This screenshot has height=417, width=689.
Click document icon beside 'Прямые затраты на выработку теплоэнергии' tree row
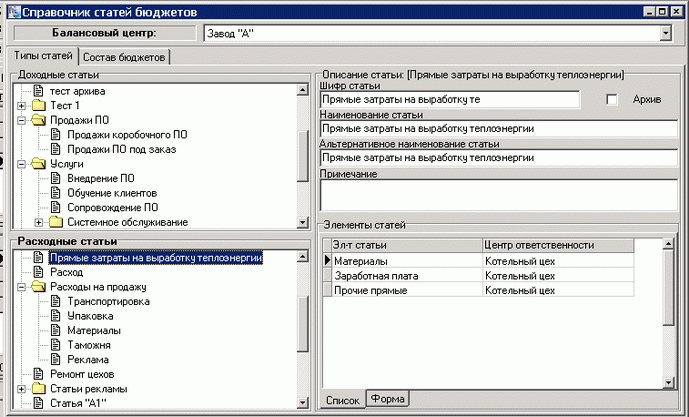pyautogui.click(x=39, y=257)
